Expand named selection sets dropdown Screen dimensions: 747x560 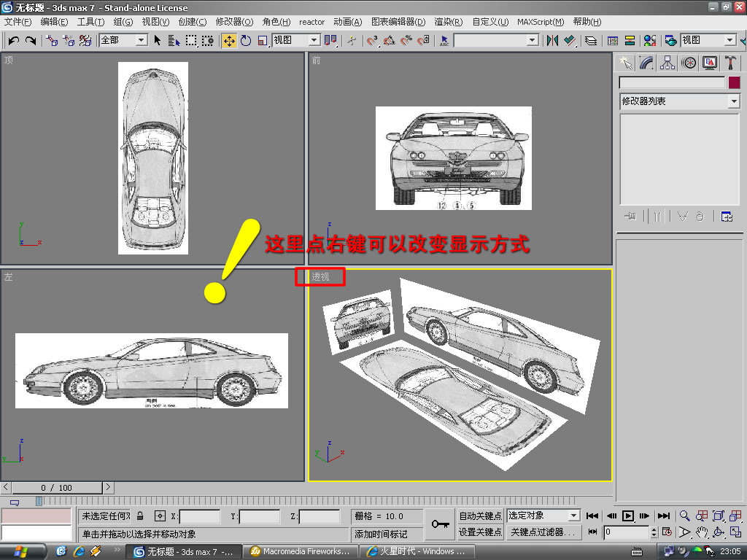click(x=533, y=41)
